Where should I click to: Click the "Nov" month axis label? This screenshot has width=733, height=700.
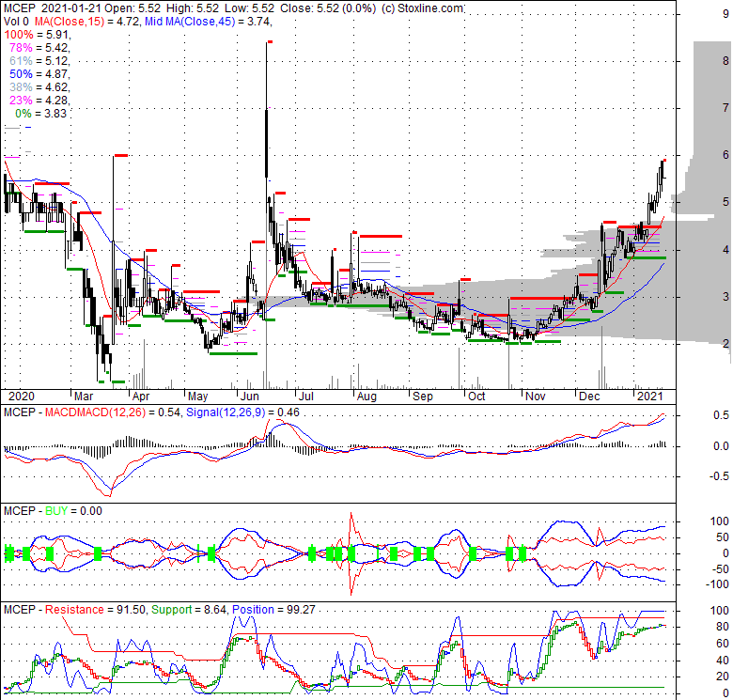click(536, 397)
